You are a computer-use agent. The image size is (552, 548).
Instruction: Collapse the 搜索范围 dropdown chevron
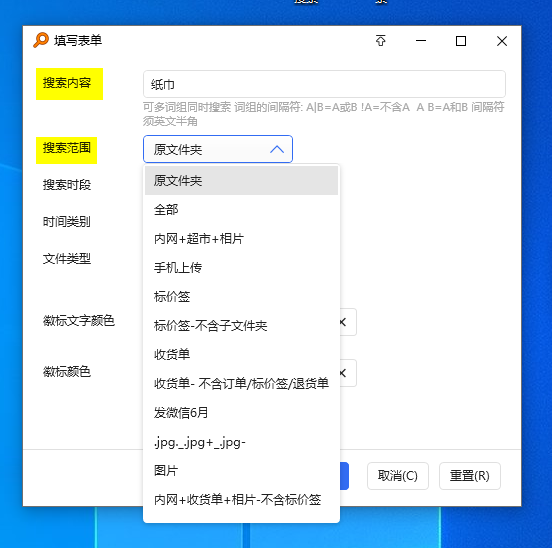point(277,149)
